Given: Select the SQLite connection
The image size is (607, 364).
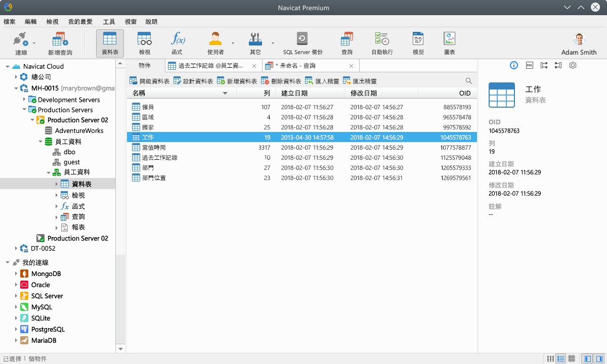Looking at the screenshot, I should point(35,318).
